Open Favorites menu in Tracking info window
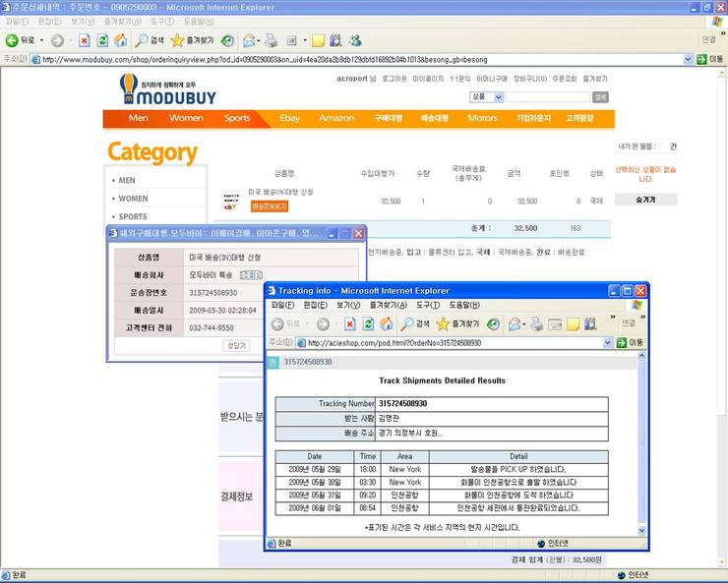The image size is (728, 583). click(389, 305)
